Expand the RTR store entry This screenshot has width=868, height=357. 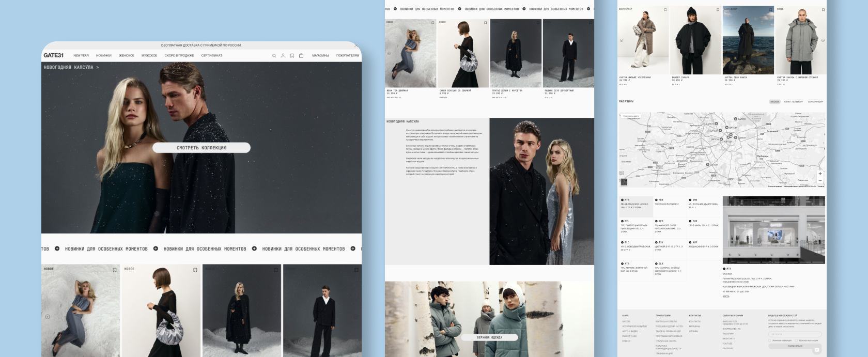pos(622,200)
